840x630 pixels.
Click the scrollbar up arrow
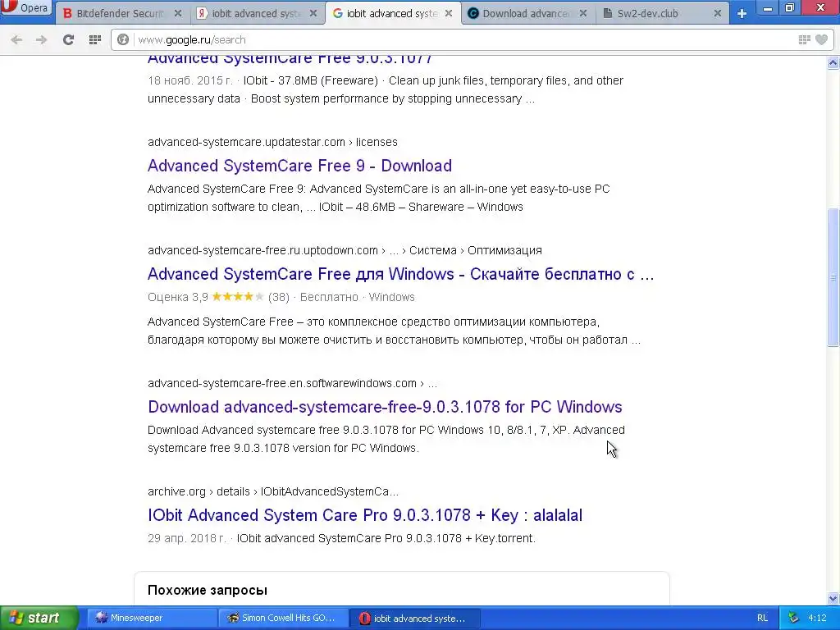(x=833, y=63)
